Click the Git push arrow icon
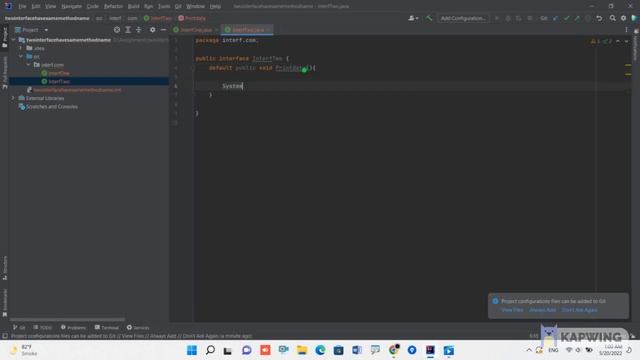Viewport: 640px width, 360px height. (577, 18)
